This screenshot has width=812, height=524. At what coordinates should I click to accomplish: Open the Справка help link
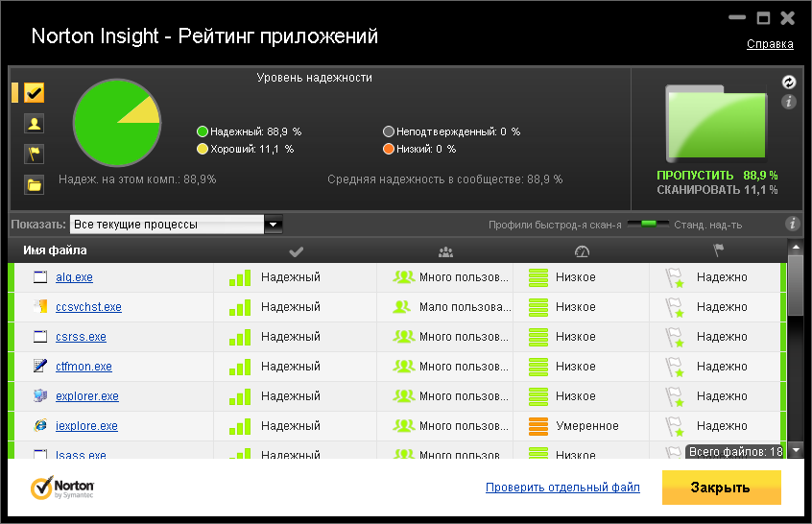(x=770, y=44)
